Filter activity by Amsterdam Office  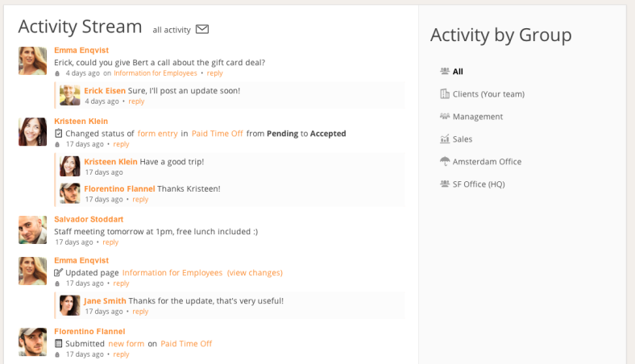pyautogui.click(x=487, y=162)
